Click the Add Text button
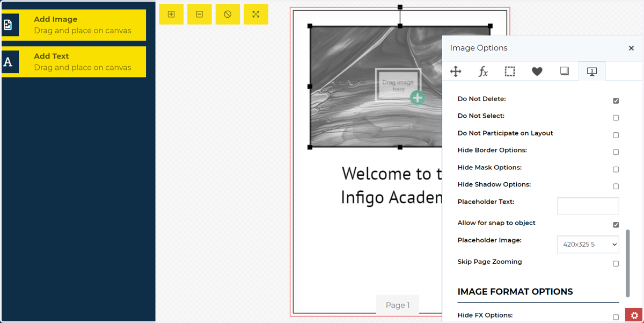 click(74, 62)
